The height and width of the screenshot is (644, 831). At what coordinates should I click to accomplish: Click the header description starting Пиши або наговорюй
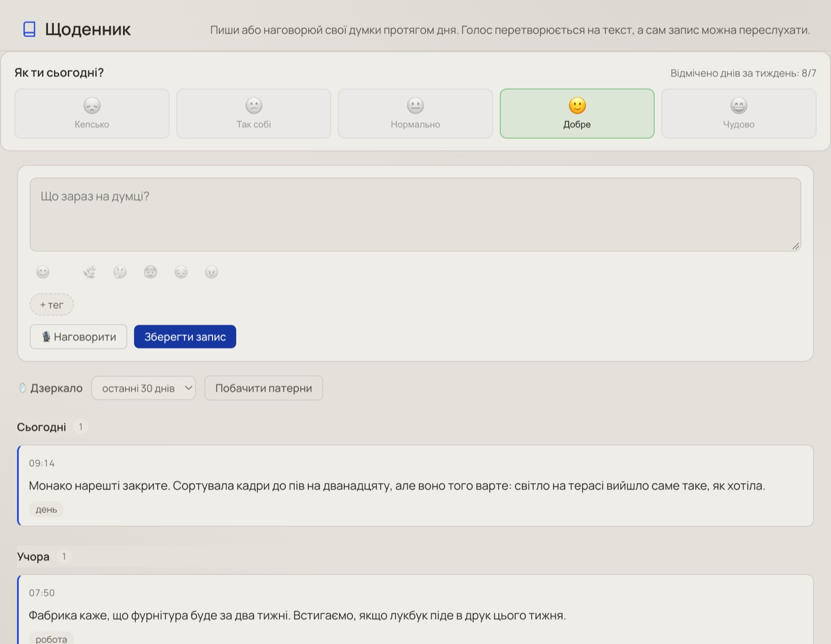[510, 30]
